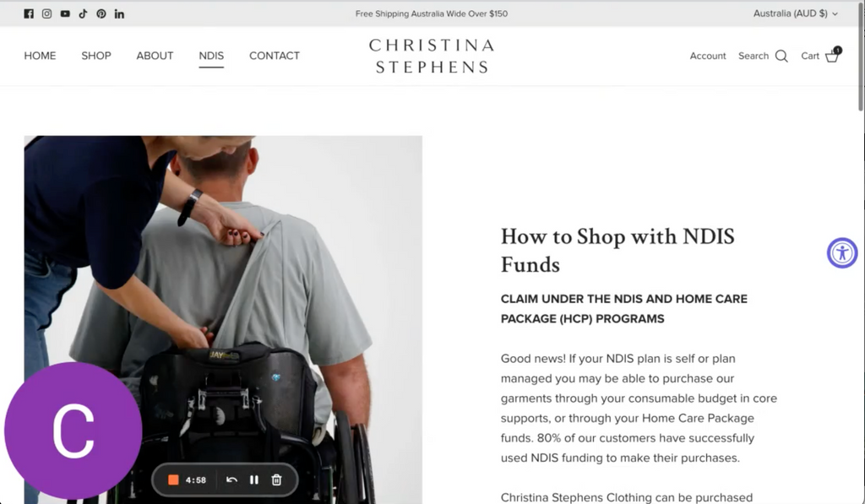The height and width of the screenshot is (504, 865).
Task: Open the Facebook social link icon
Action: click(29, 14)
